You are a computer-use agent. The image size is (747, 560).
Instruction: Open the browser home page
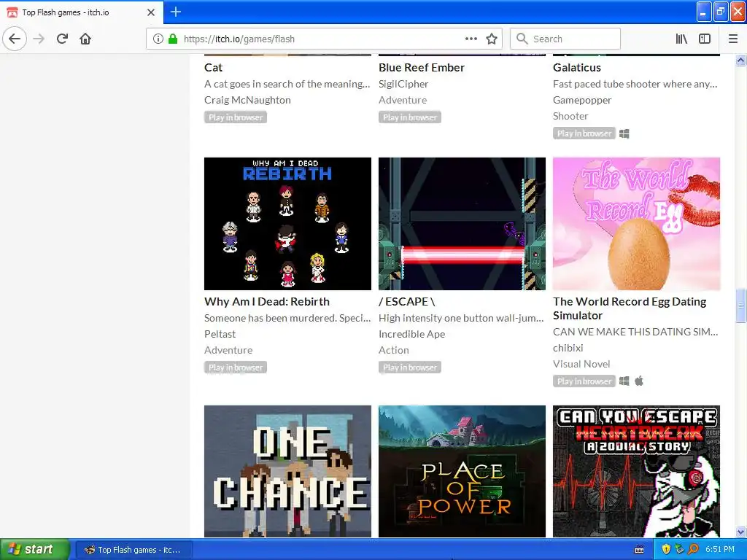click(85, 39)
